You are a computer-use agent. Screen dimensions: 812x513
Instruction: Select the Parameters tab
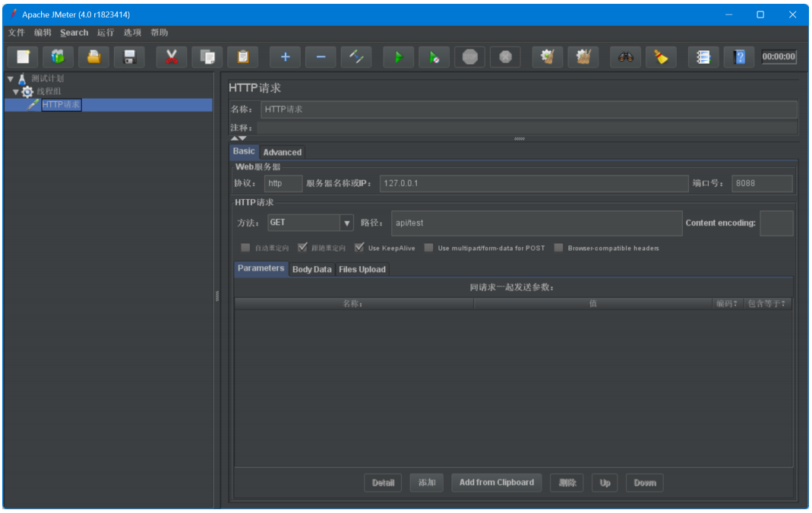261,268
